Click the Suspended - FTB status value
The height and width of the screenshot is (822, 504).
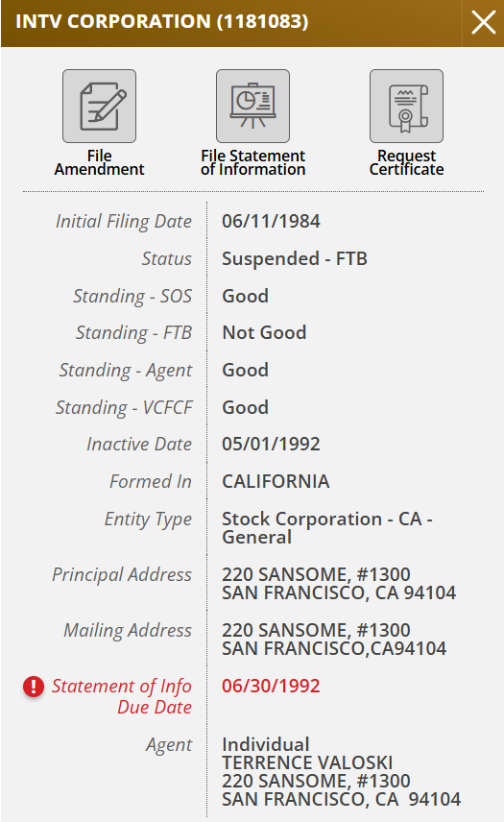click(x=295, y=259)
